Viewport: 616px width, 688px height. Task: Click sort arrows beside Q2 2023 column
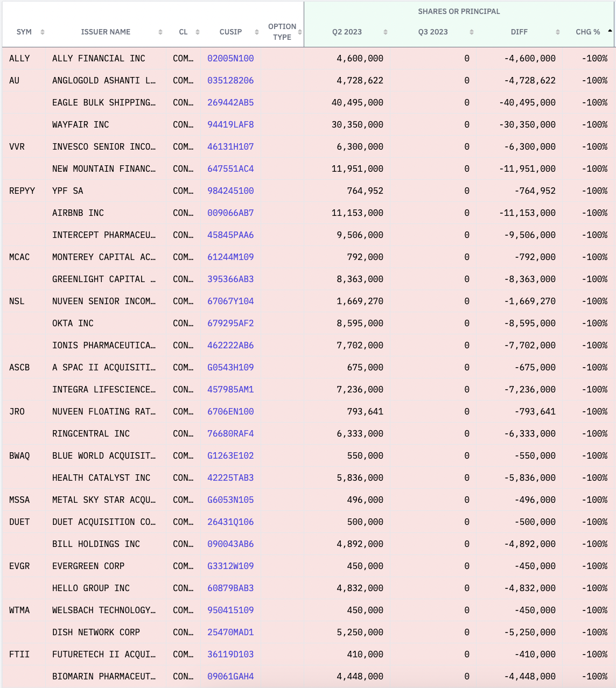click(386, 32)
